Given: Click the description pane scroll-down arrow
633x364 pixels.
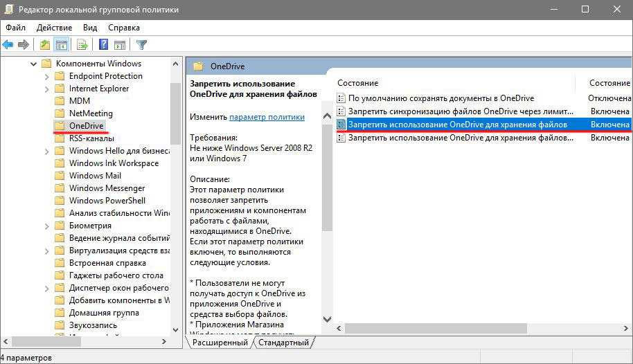Looking at the screenshot, I should tap(328, 319).
